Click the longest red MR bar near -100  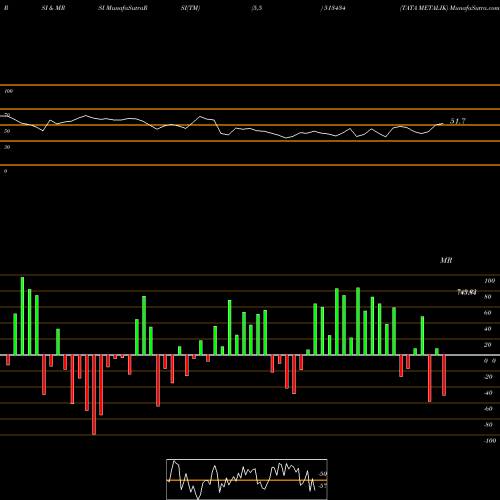(94, 395)
